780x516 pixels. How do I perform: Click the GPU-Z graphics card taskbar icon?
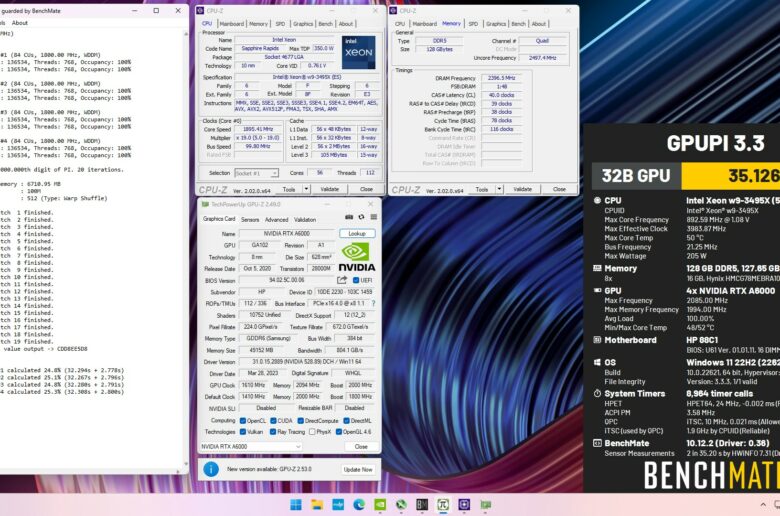click(486, 505)
